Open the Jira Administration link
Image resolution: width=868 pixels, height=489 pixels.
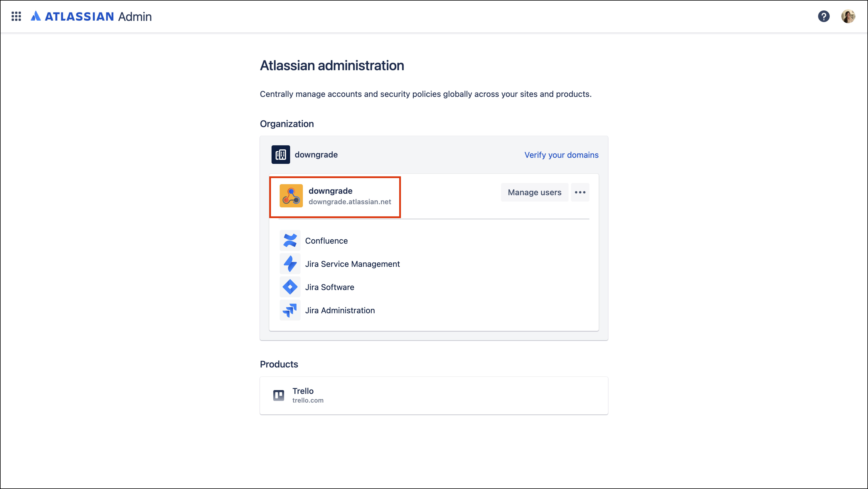pyautogui.click(x=340, y=310)
